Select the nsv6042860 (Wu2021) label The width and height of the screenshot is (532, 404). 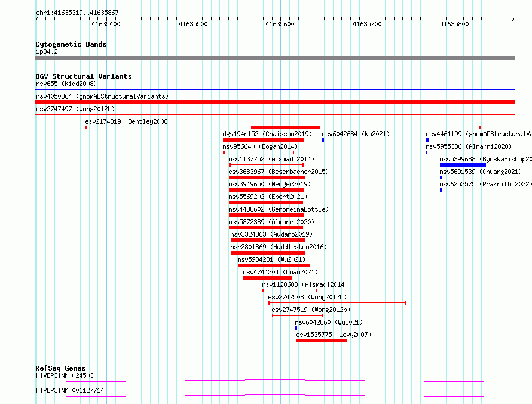pos(329,322)
